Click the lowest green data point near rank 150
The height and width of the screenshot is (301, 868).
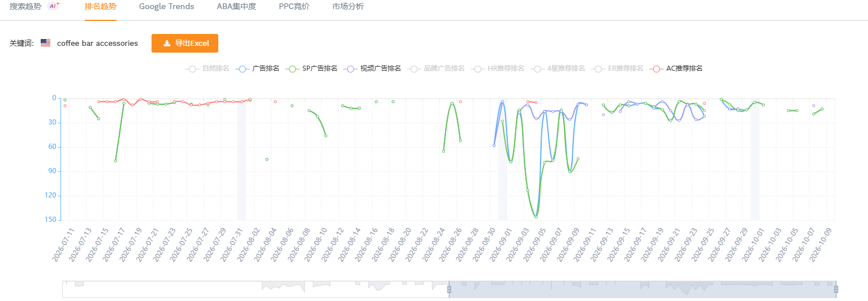point(536,217)
